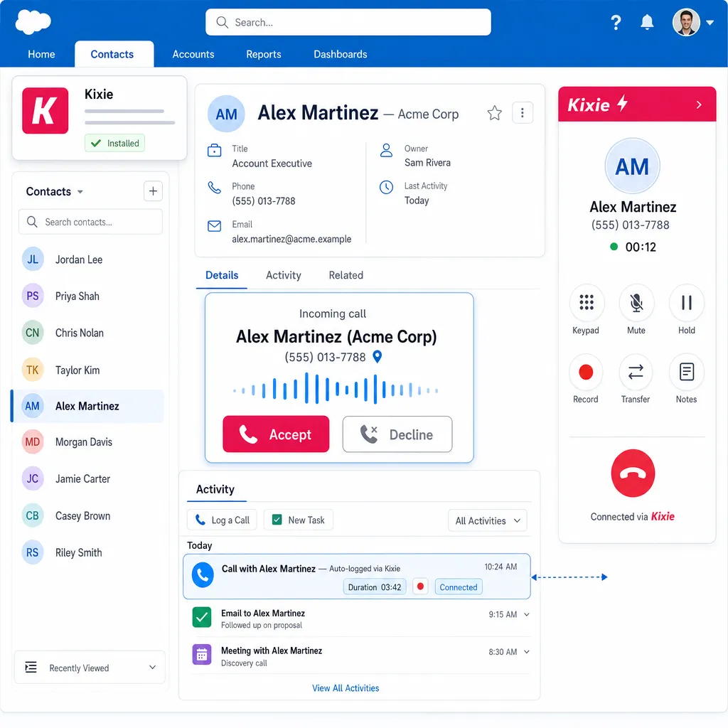Switch to the Details tab
The width and height of the screenshot is (728, 728).
tap(222, 275)
